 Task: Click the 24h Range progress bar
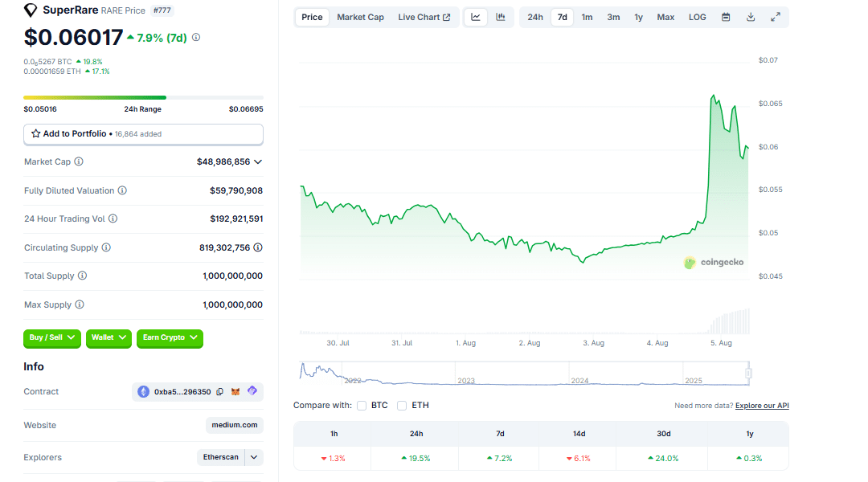pos(143,97)
